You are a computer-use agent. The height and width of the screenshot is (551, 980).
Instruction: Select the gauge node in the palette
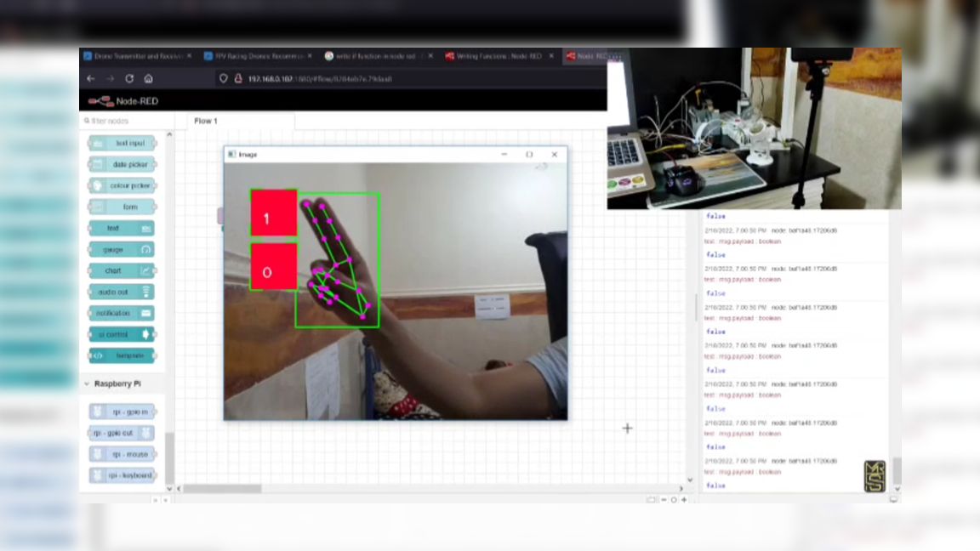[121, 249]
